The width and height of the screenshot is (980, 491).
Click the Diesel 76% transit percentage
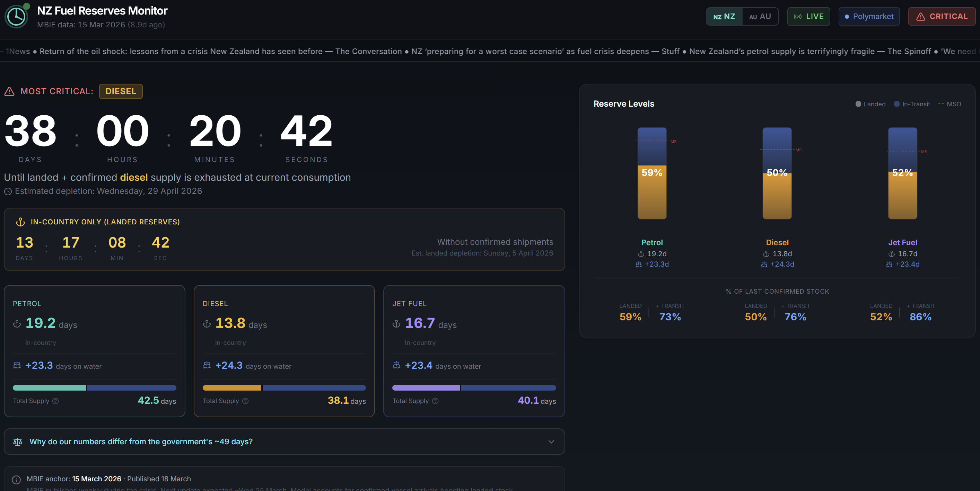(x=795, y=317)
